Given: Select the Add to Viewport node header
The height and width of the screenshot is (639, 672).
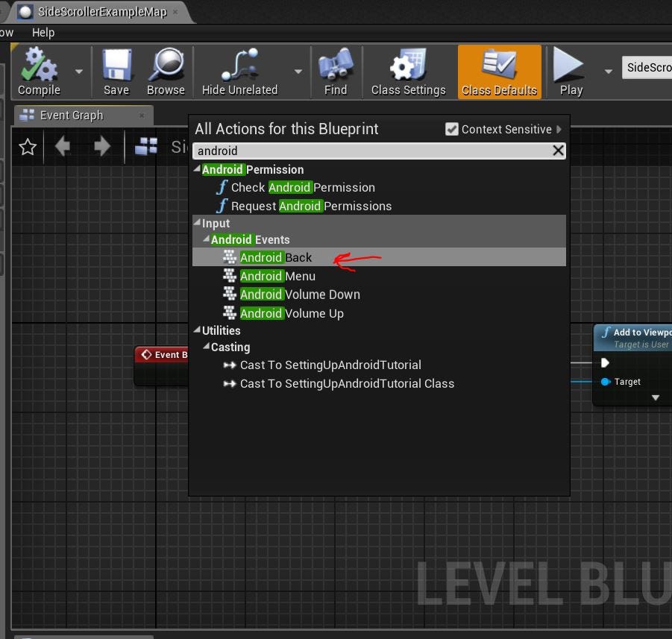Looking at the screenshot, I should tap(633, 338).
